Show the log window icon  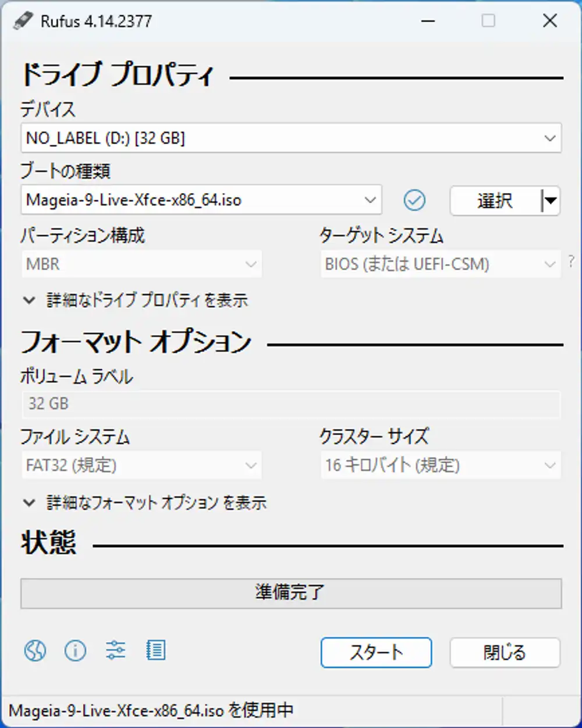pyautogui.click(x=155, y=650)
